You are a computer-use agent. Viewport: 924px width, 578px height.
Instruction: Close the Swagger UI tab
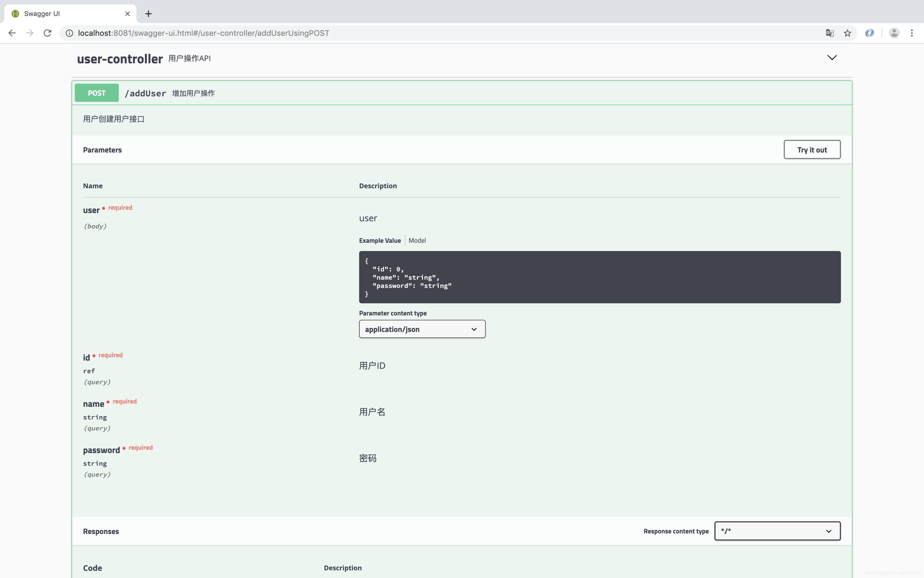pos(128,14)
